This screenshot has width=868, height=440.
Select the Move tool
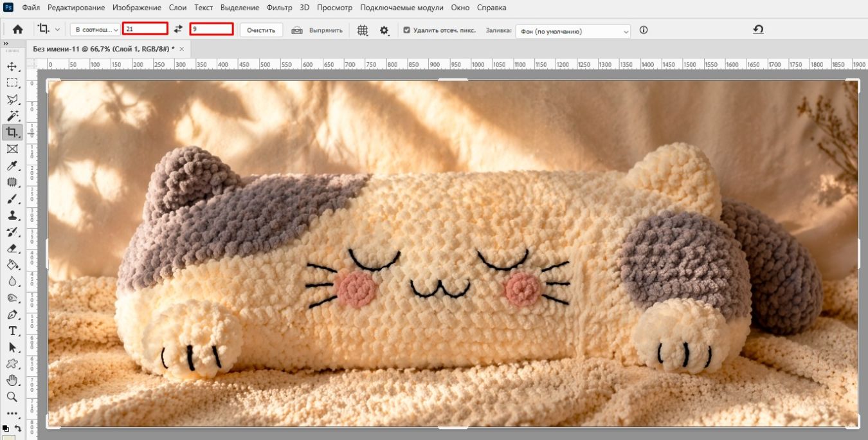(x=12, y=66)
